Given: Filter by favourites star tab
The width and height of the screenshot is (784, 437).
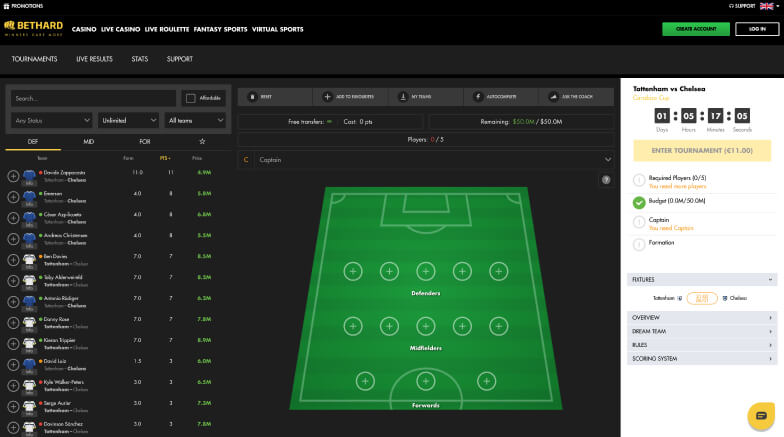Looking at the screenshot, I should (x=202, y=142).
